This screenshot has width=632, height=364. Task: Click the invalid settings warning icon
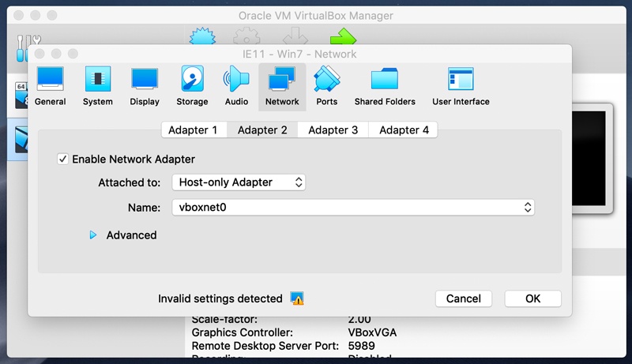pyautogui.click(x=297, y=298)
